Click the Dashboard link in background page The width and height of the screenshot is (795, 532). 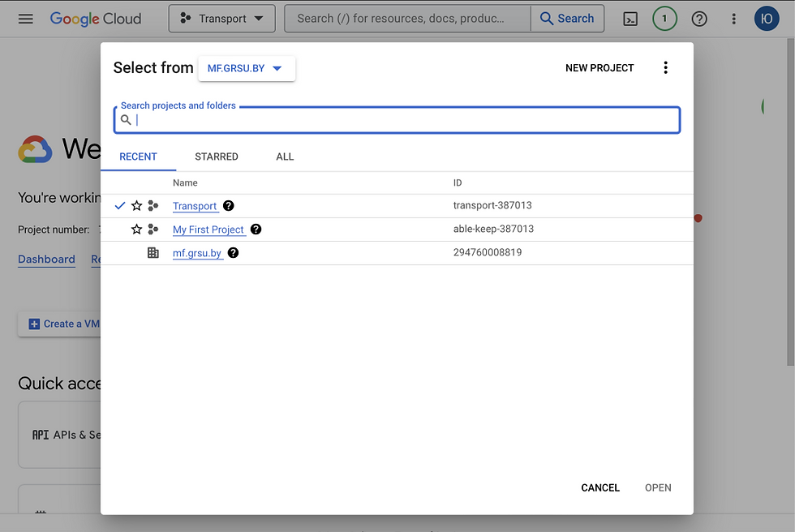(x=47, y=260)
